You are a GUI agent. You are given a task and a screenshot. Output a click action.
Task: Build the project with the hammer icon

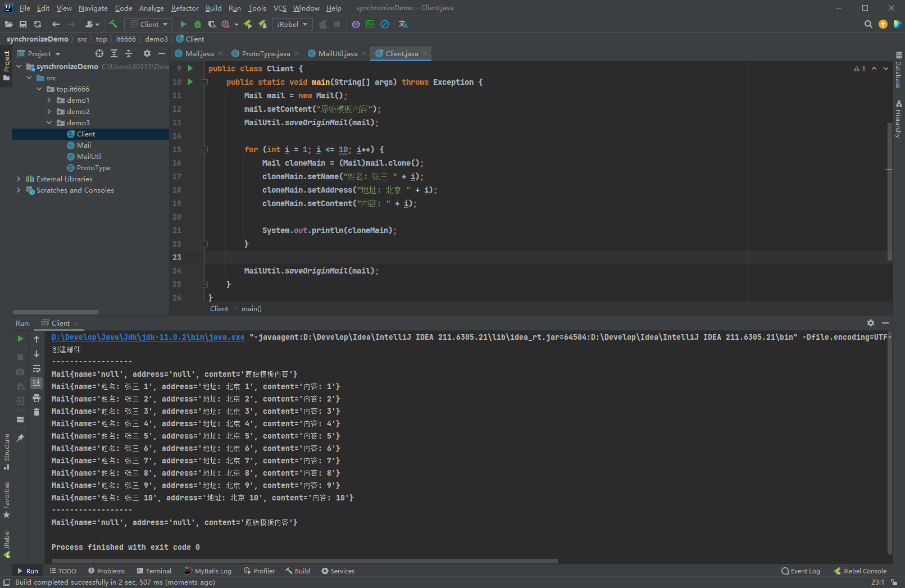[x=113, y=24]
